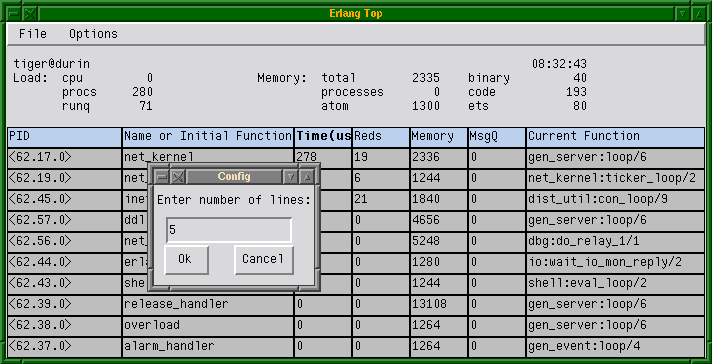This screenshot has width=712, height=364.
Task: Click Reds value 19
Action: [x=381, y=158]
